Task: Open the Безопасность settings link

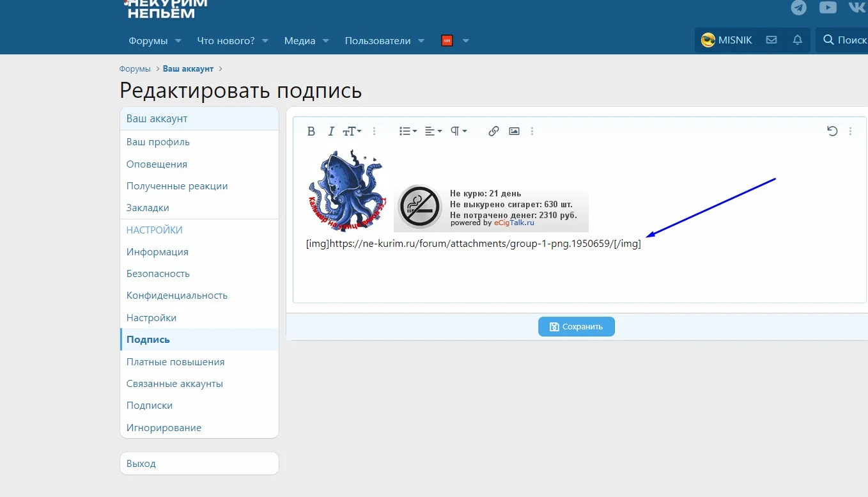Action: coord(158,273)
